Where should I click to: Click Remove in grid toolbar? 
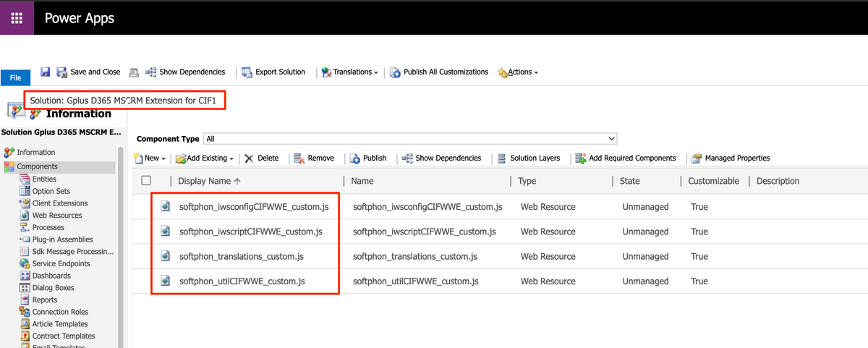[314, 158]
